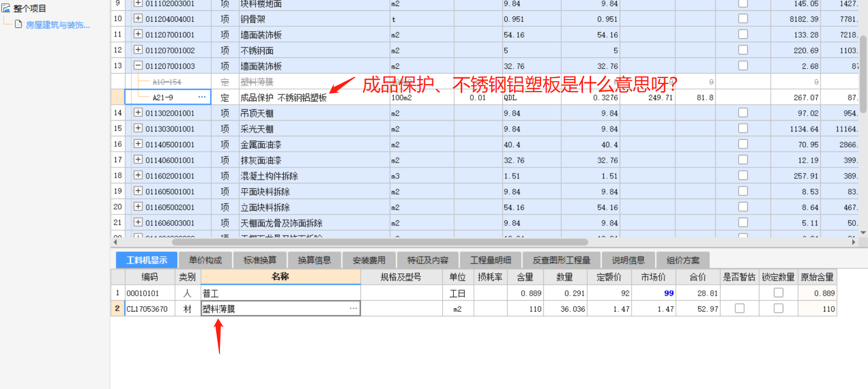Tick the checkbox in row 11 墙面装饰板
The width and height of the screenshot is (868, 389).
[743, 34]
